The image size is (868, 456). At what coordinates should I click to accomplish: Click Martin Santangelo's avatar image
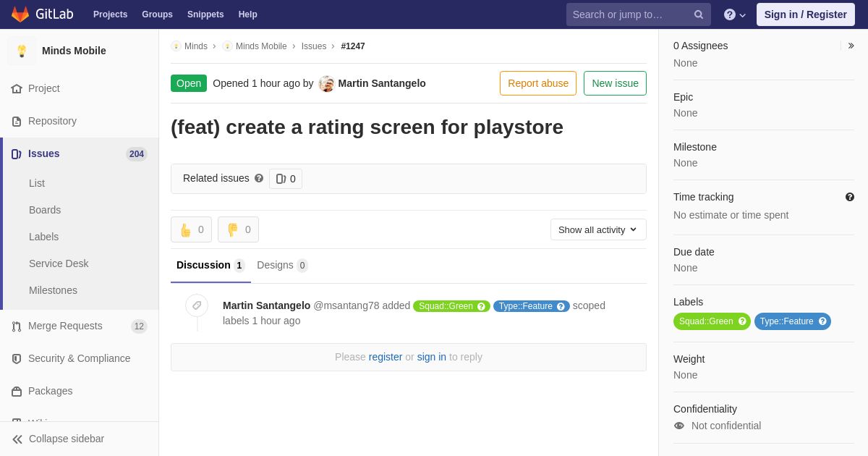(327, 84)
